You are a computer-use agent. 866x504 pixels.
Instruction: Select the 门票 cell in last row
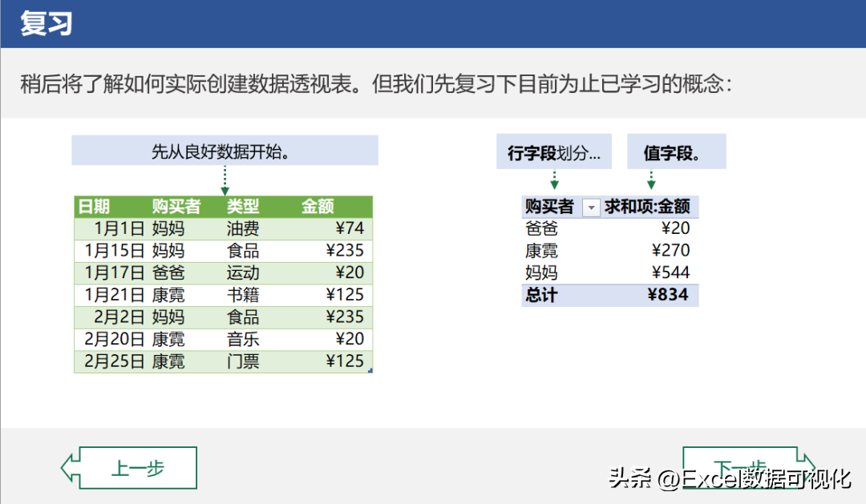pos(243,361)
